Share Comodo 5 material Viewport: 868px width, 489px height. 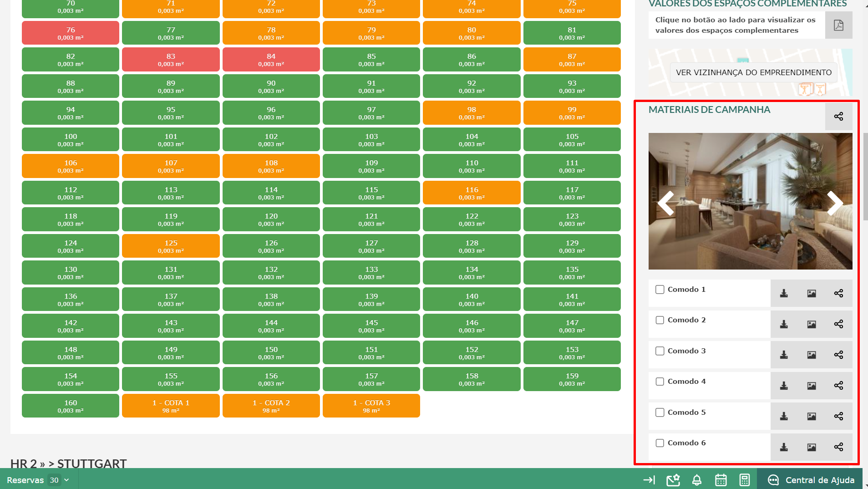[838, 416]
